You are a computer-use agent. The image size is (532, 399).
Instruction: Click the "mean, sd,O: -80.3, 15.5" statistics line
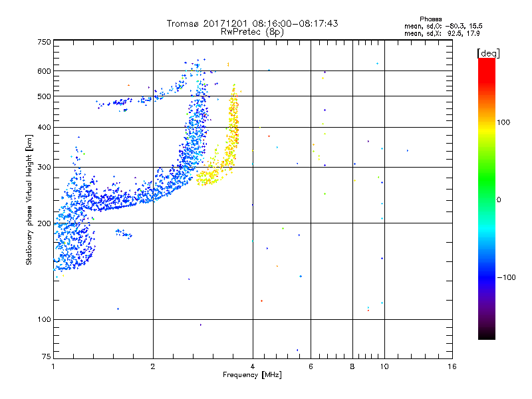[444, 26]
